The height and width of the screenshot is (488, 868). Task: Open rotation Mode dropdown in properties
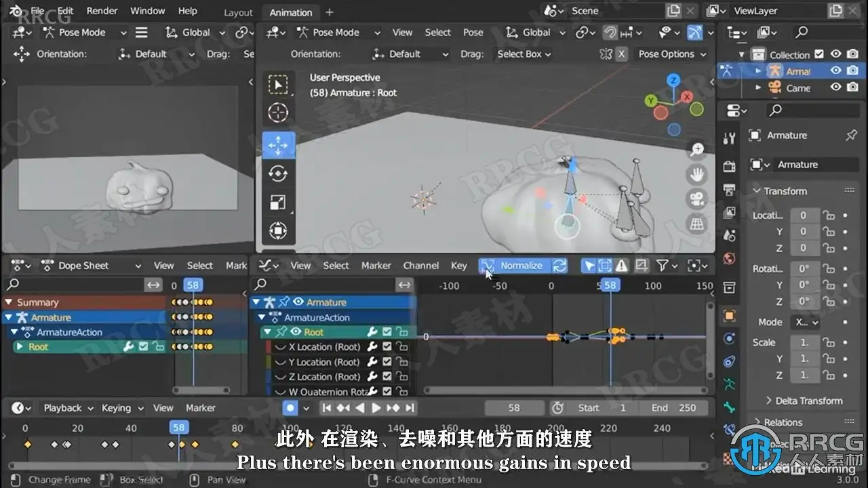[x=806, y=323]
